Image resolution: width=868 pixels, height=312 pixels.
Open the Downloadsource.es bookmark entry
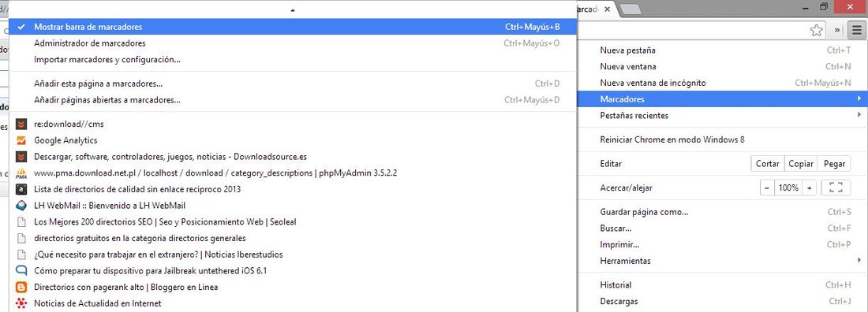pyautogui.click(x=292, y=157)
